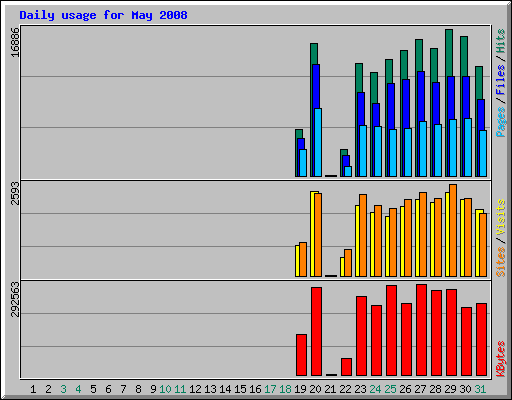Click day label 1 on the x-axis

point(33,389)
